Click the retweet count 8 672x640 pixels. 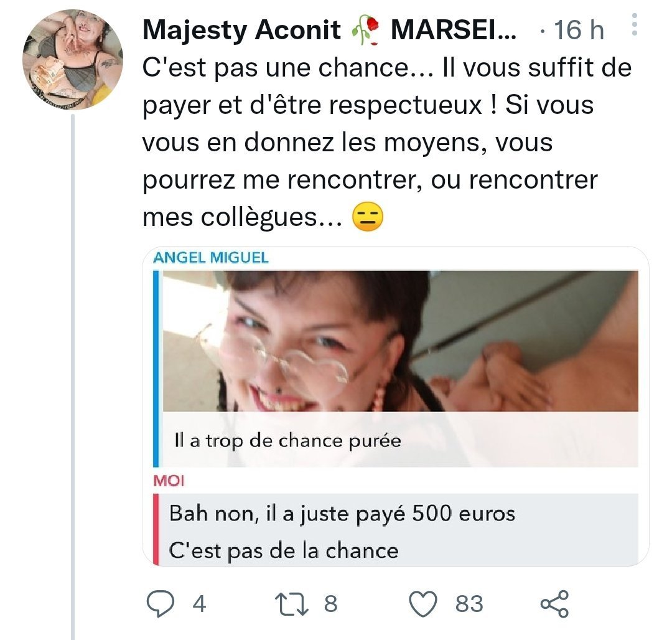(x=331, y=604)
